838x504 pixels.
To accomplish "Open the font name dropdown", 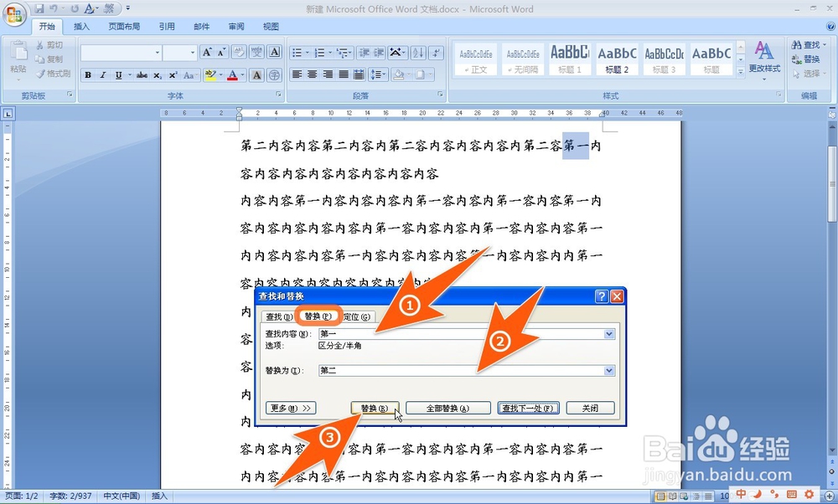I will click(158, 52).
